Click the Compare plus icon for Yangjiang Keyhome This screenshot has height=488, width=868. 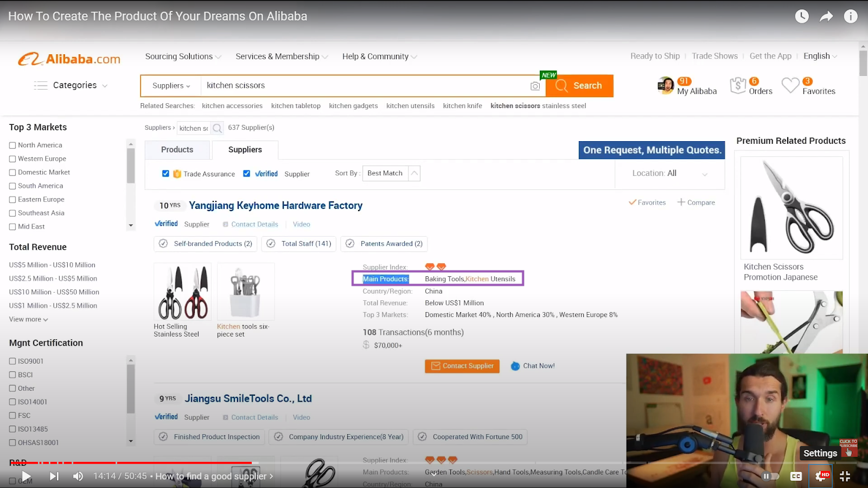tap(681, 202)
